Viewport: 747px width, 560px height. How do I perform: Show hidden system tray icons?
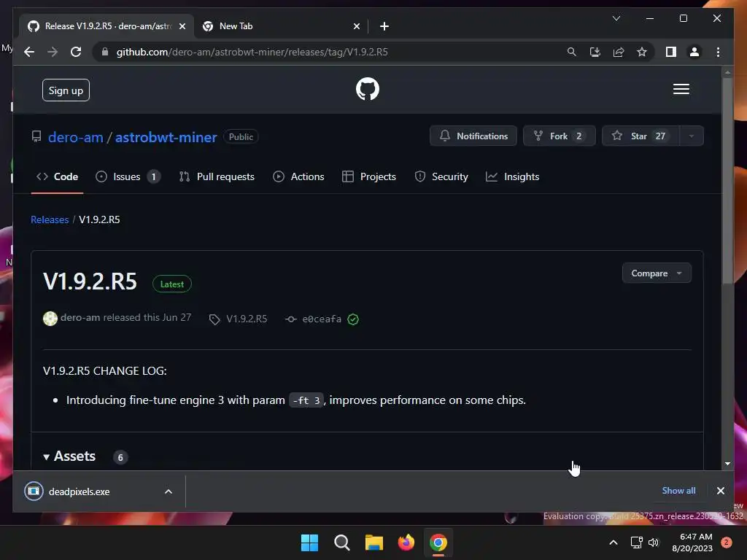point(614,542)
